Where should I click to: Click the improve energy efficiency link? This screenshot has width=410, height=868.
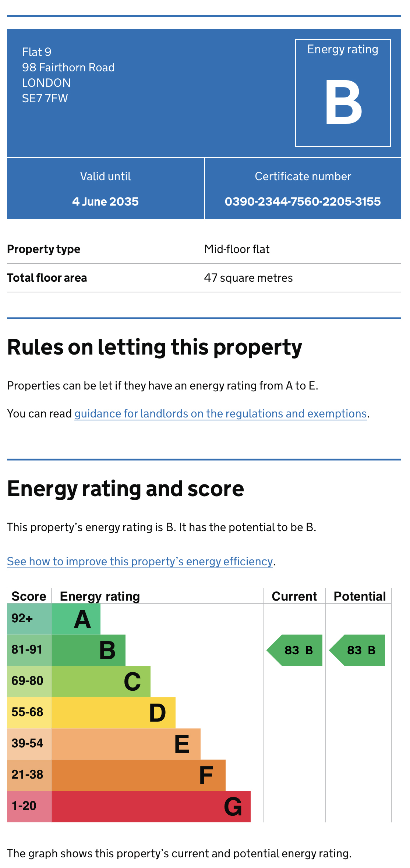[x=140, y=562]
